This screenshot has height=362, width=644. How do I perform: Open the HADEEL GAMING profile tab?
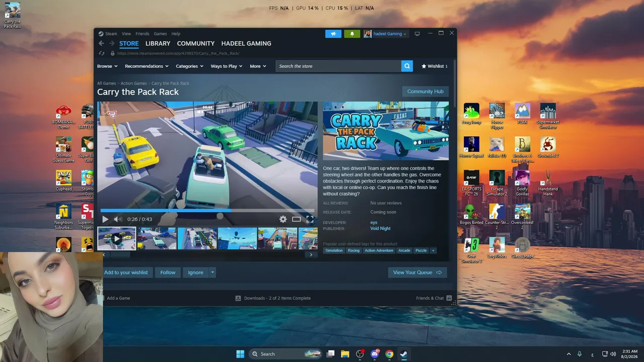pyautogui.click(x=247, y=44)
